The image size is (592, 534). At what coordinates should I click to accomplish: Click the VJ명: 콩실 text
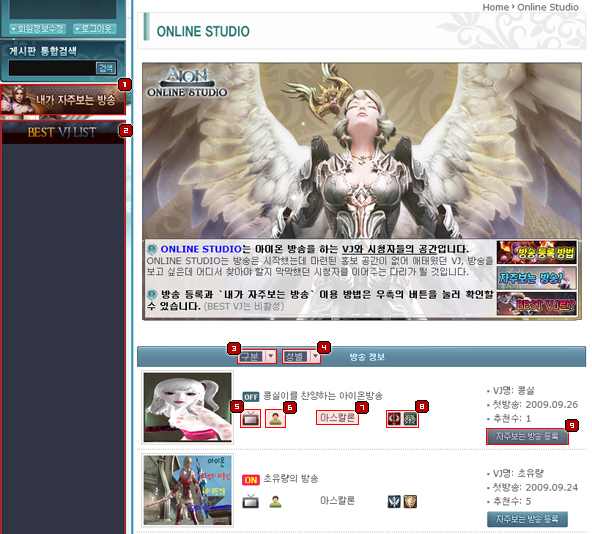tap(513, 390)
